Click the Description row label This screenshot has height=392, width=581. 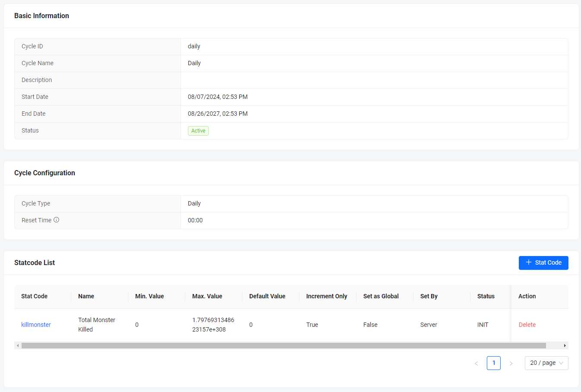(x=37, y=80)
